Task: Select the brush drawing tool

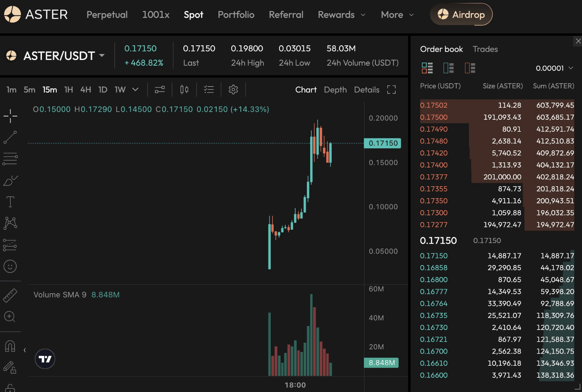Action: coord(10,180)
